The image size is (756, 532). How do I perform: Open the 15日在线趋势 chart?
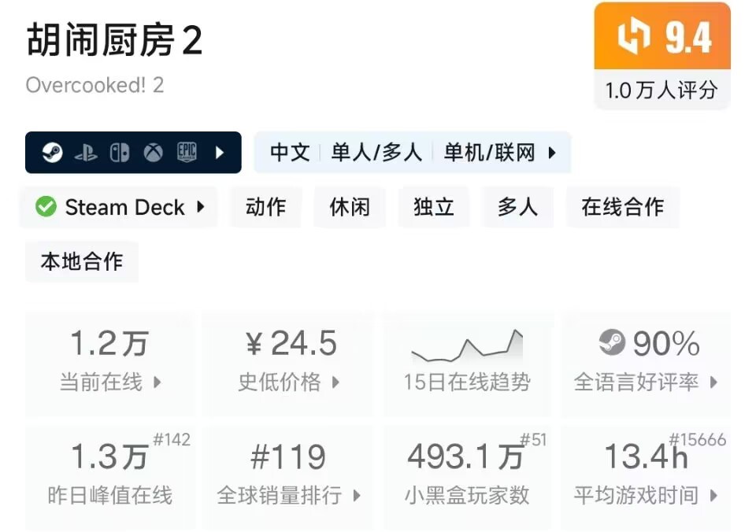pos(467,361)
